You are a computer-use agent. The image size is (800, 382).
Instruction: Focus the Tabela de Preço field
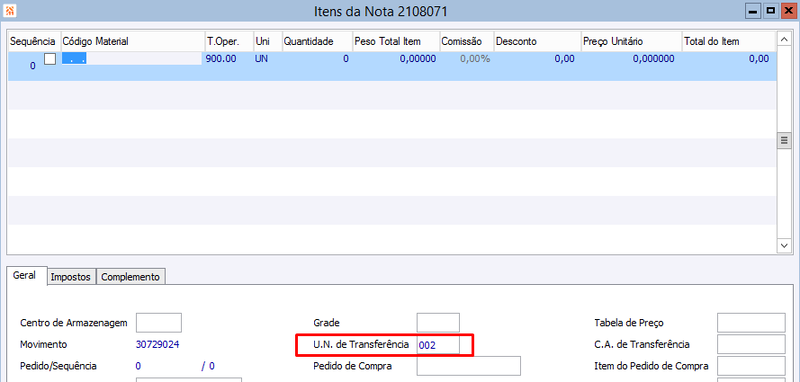tap(751, 323)
